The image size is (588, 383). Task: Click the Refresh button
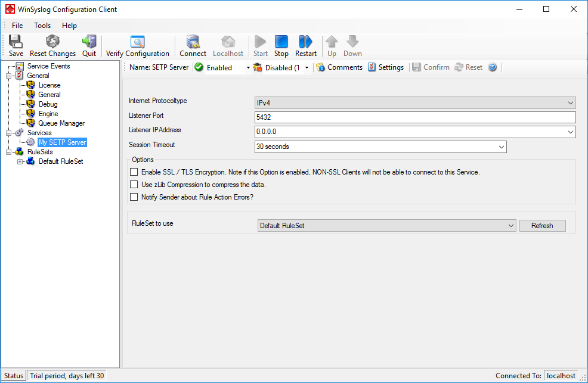coord(542,226)
